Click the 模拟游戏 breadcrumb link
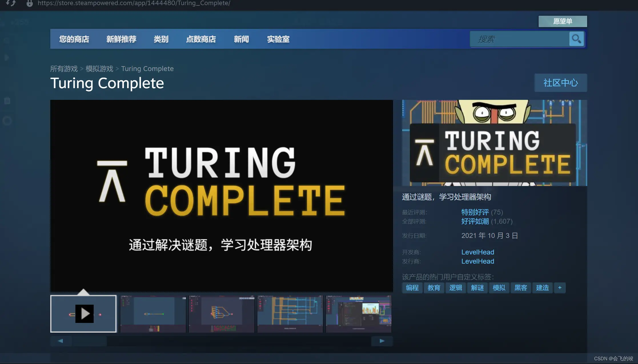 (99, 69)
